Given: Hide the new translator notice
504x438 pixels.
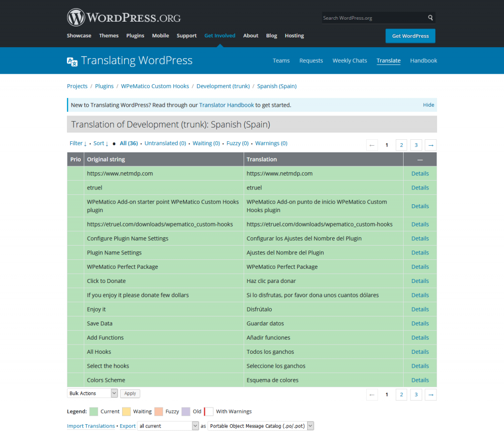Looking at the screenshot, I should [429, 105].
